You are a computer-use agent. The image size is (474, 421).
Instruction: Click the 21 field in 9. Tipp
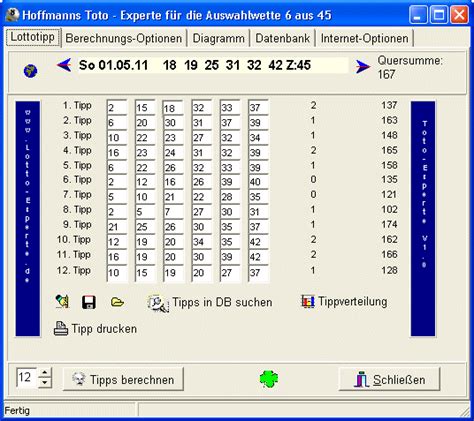117,227
